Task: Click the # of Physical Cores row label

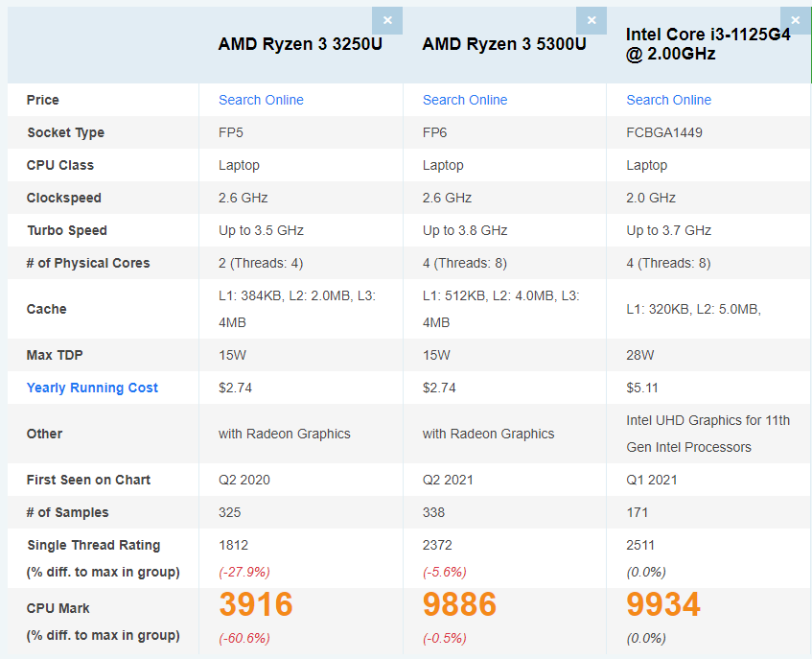Action: [x=88, y=263]
